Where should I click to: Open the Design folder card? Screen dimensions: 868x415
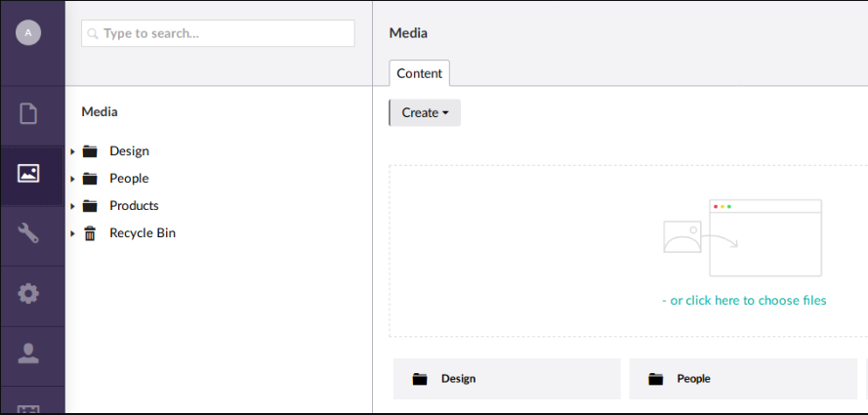pos(507,379)
